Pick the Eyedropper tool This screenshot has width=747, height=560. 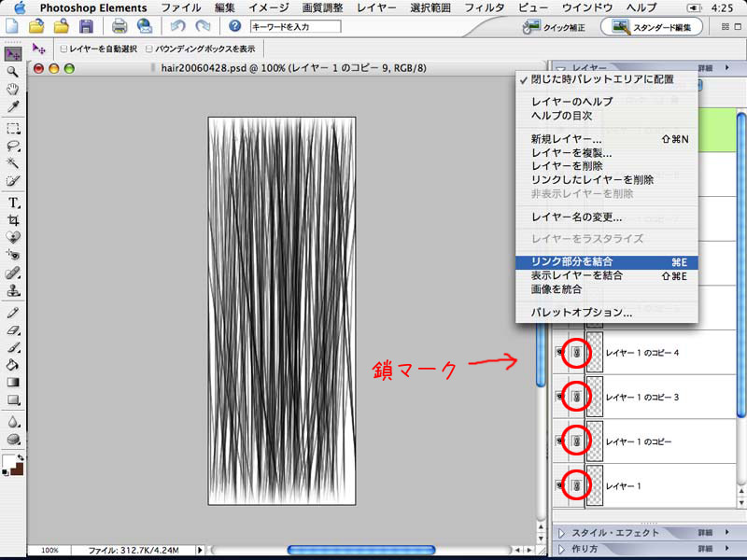(13, 108)
